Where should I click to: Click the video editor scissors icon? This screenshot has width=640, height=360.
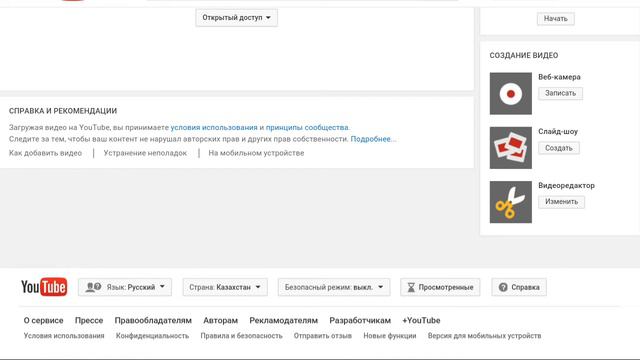click(511, 202)
